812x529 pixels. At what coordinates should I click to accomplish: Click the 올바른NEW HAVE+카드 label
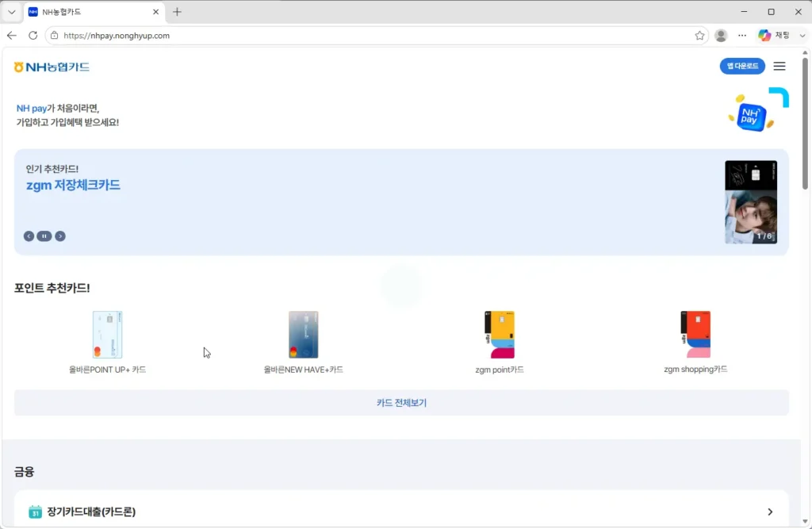click(303, 370)
